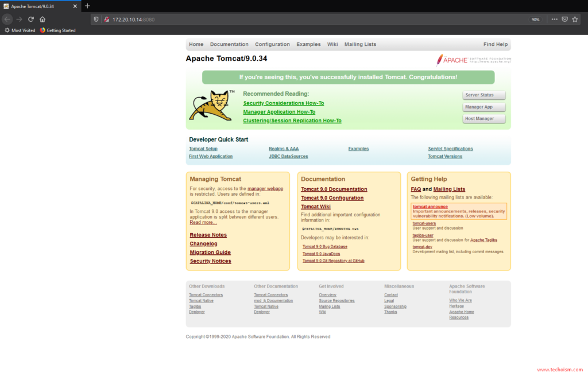Open First Web Application link

coord(211,156)
